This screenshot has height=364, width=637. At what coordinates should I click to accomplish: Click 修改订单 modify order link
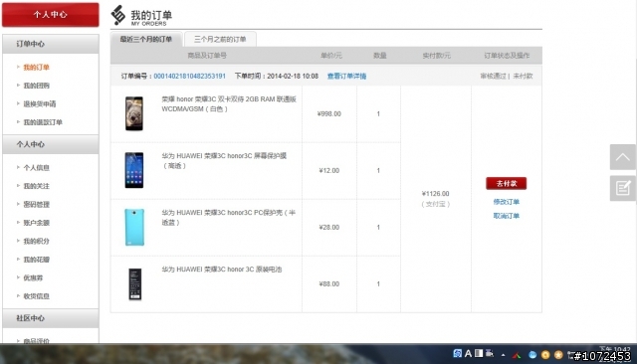(x=507, y=202)
